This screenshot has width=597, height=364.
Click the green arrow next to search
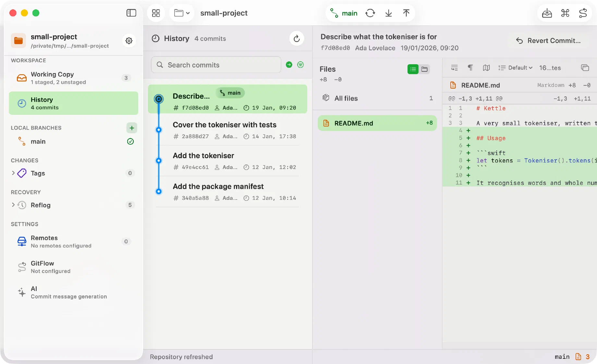click(289, 65)
